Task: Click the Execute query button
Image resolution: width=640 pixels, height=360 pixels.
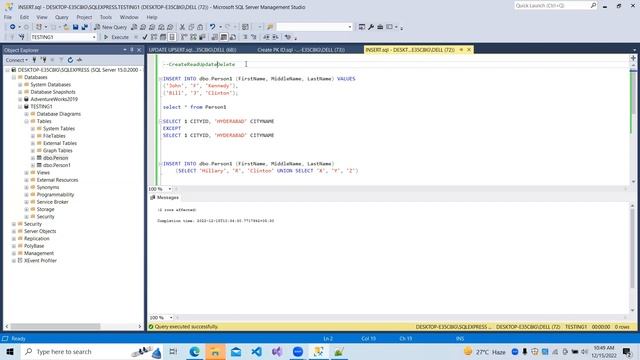Action: click(x=116, y=37)
